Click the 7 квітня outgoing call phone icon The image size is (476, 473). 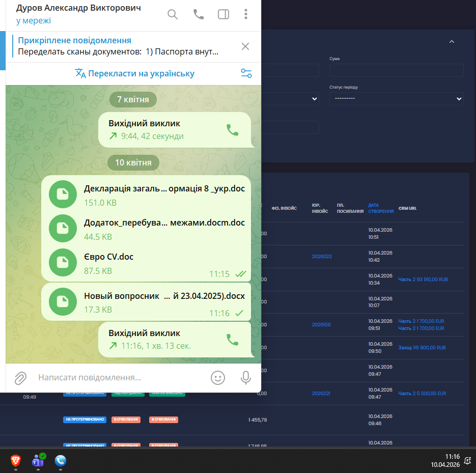point(233,130)
